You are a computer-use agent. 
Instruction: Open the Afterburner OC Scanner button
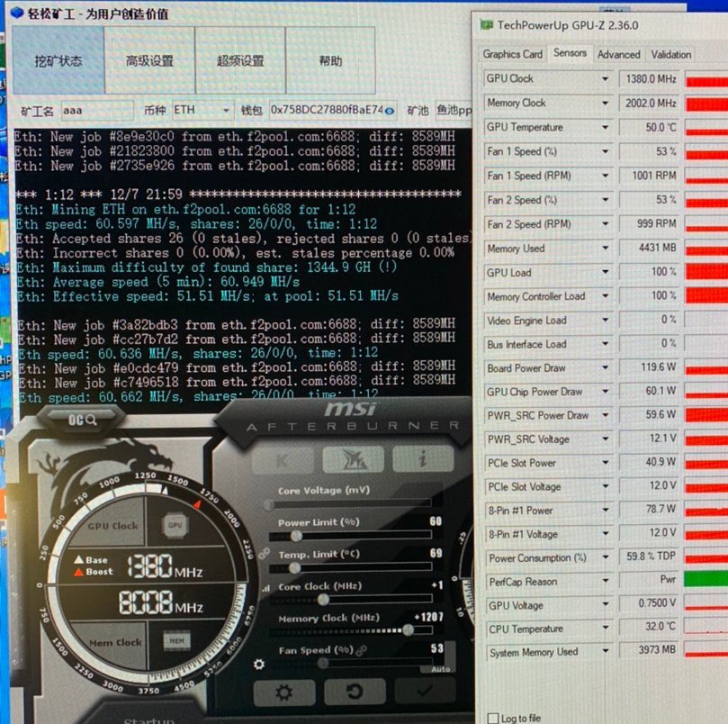click(x=82, y=421)
